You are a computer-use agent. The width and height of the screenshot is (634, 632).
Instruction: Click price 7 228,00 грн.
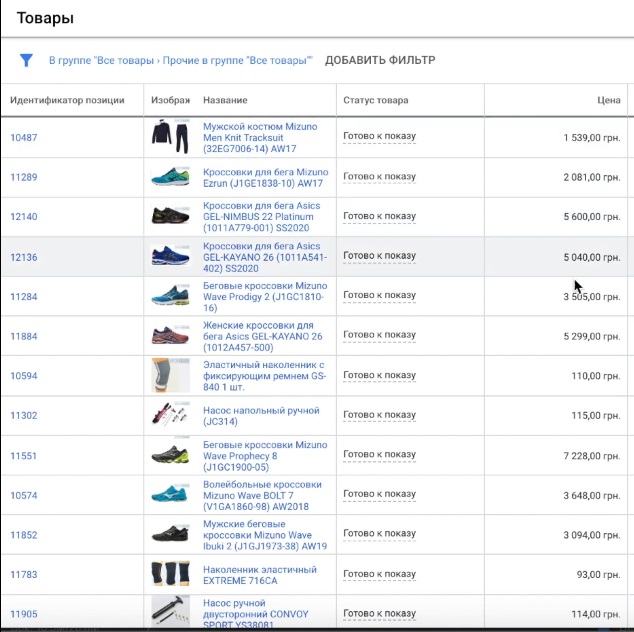click(x=592, y=456)
